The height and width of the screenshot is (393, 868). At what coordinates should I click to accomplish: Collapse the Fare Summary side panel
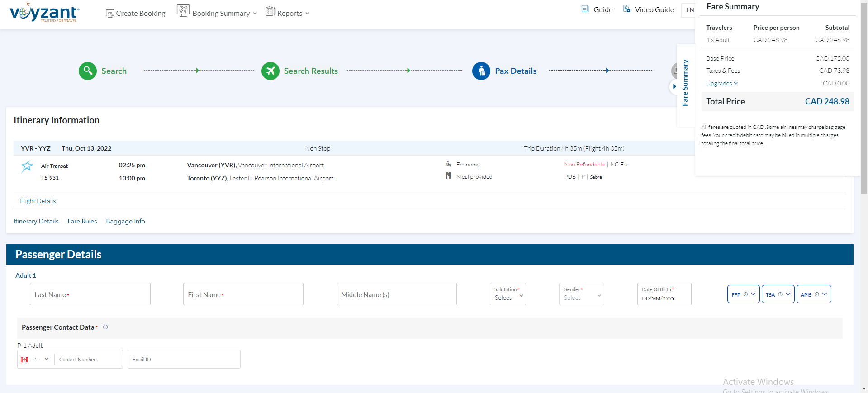point(674,86)
